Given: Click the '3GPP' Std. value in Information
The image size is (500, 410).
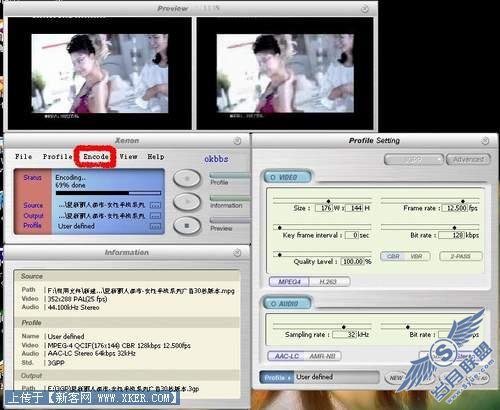Looking at the screenshot, I should point(56,362).
